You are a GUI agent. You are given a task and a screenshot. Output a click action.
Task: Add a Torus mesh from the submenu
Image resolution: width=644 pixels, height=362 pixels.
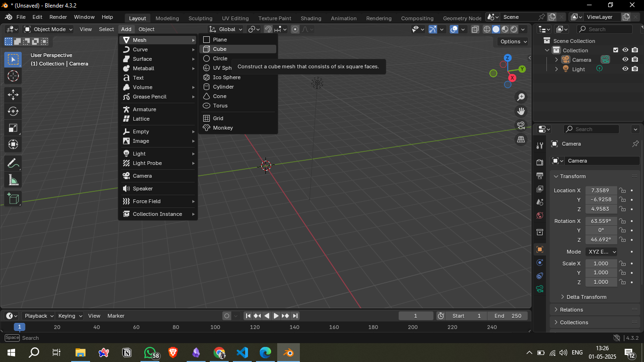point(238,106)
